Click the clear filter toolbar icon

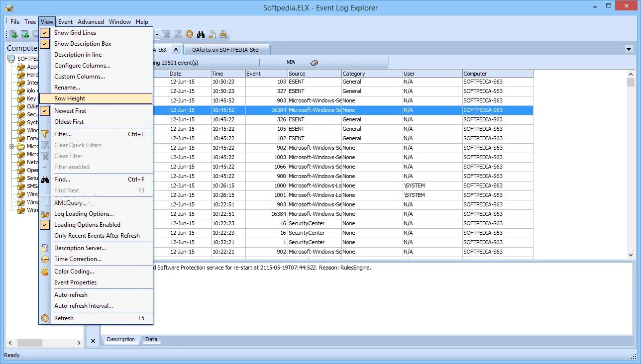tap(166, 34)
